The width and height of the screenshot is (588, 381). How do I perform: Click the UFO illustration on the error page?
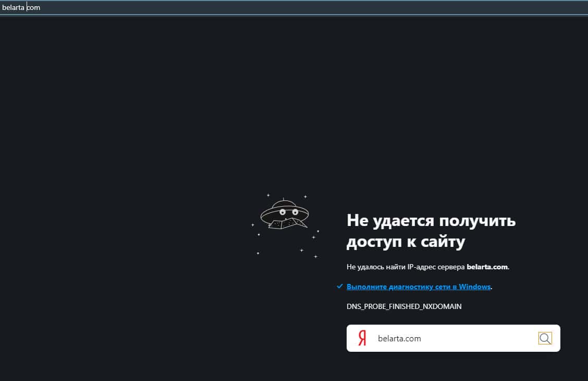(x=285, y=225)
